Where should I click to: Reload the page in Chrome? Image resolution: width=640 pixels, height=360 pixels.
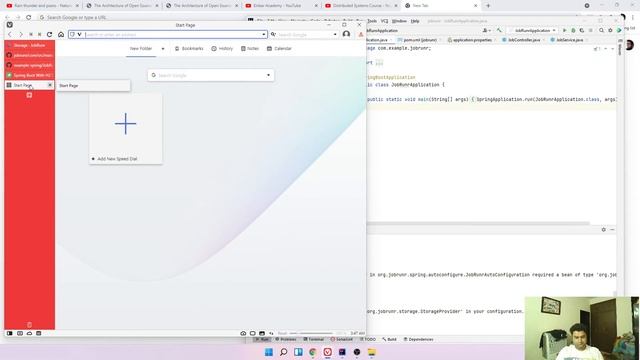29,18
